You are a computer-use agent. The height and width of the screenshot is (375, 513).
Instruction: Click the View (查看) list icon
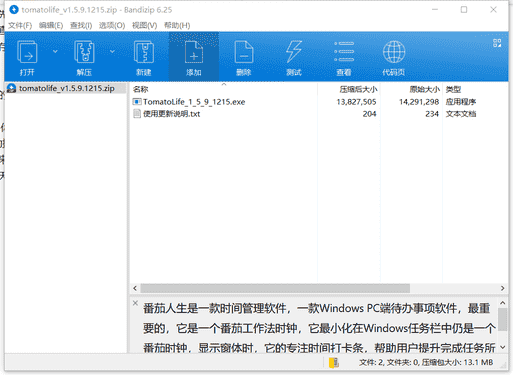[344, 52]
